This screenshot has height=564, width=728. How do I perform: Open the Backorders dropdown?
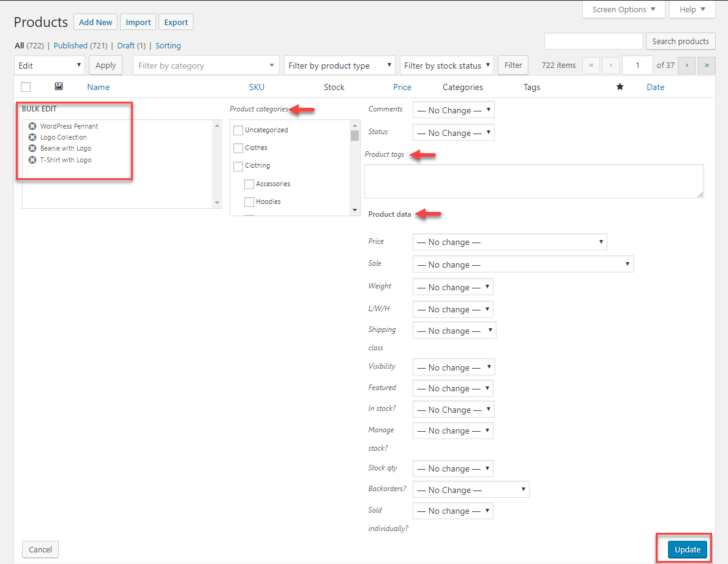(471, 490)
